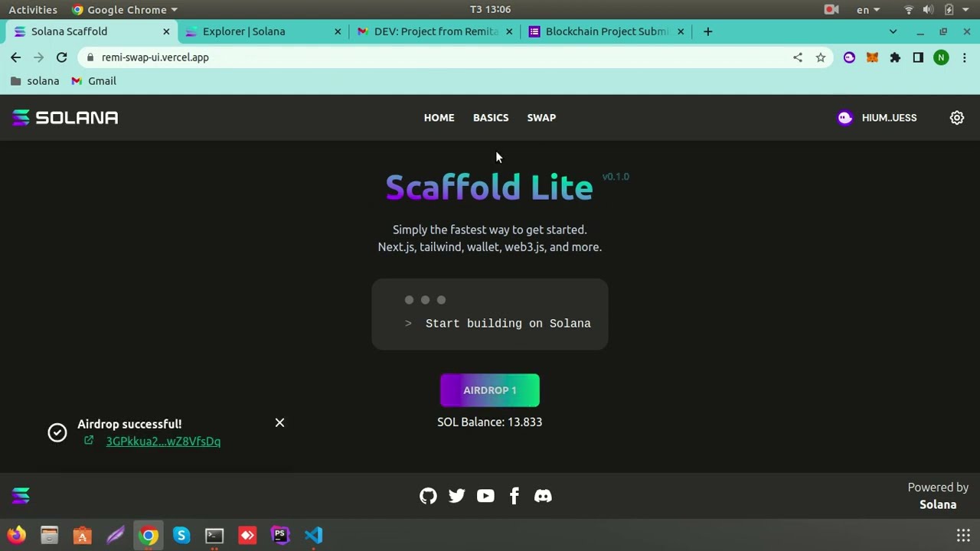Click the Phantom wallet avatar icon
This screenshot has height=551, width=980.
tap(845, 118)
